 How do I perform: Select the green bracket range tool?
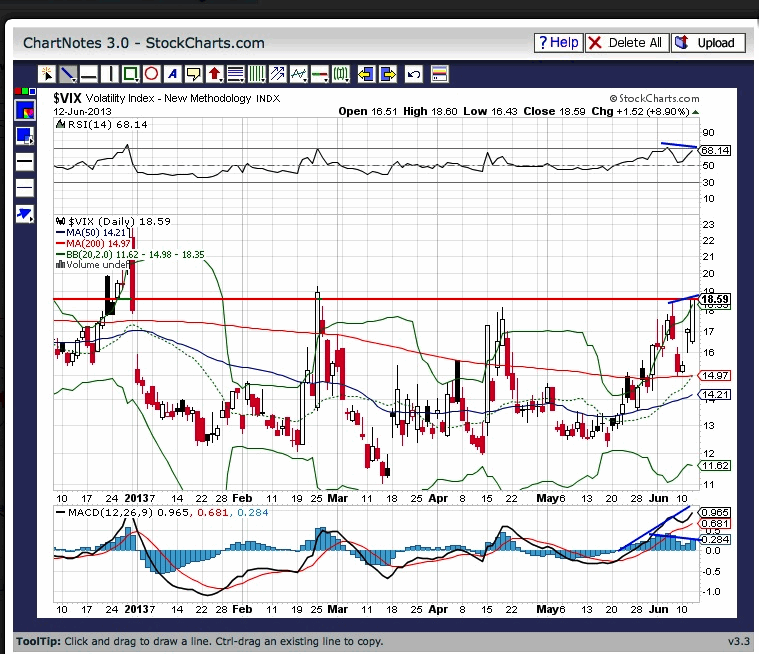[x=341, y=74]
